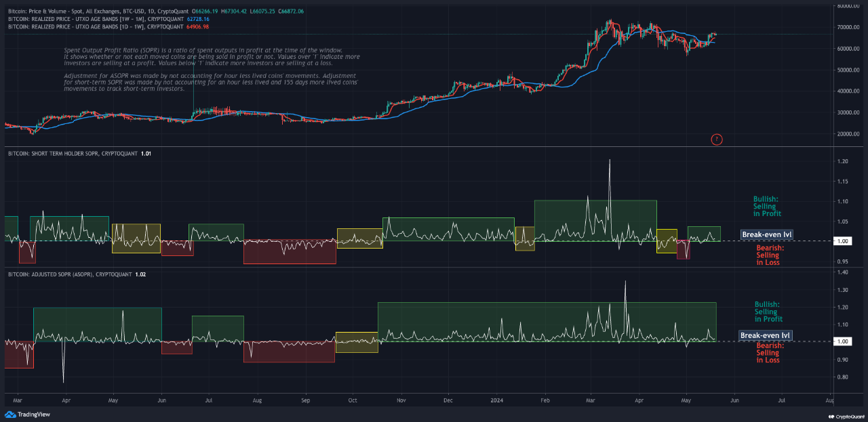
Task: Click the TradingView logo at bottom left
Action: point(26,414)
